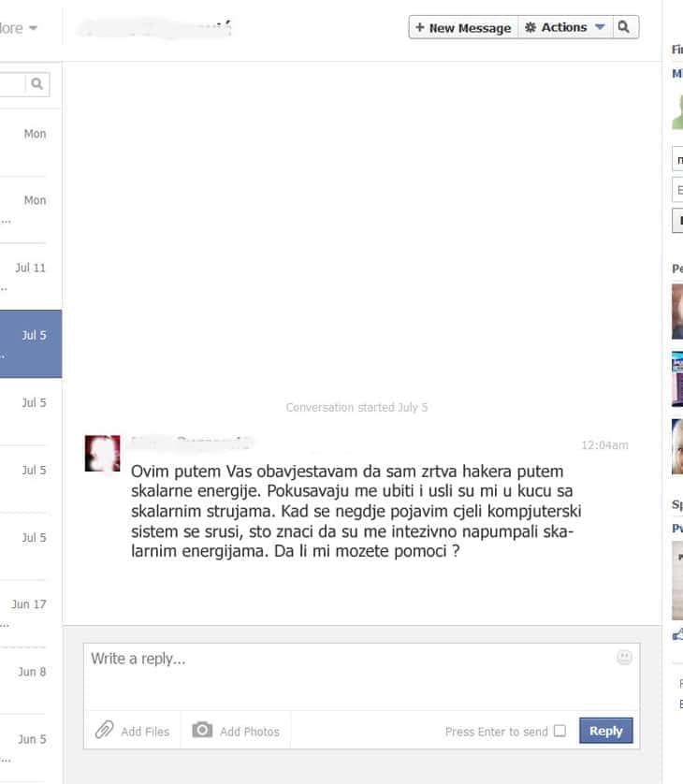This screenshot has width=683, height=784.
Task: Click the Write a reply text box
Action: pos(361,676)
